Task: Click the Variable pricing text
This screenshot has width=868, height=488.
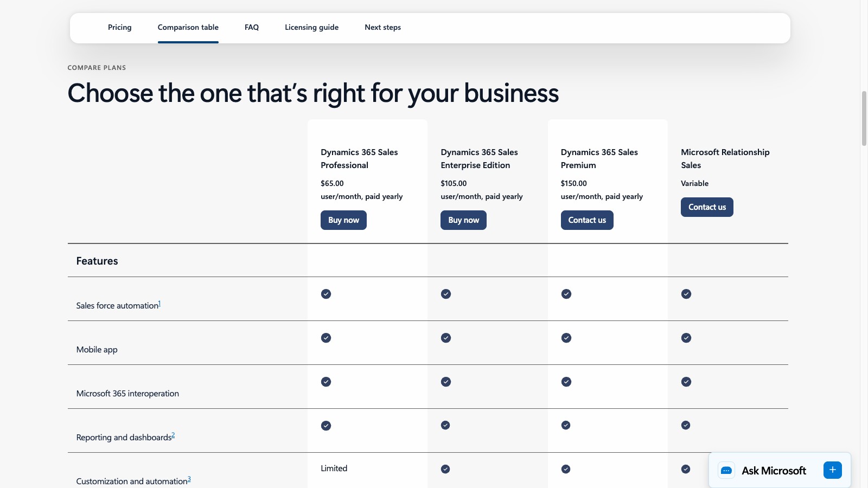Action: pyautogui.click(x=694, y=183)
